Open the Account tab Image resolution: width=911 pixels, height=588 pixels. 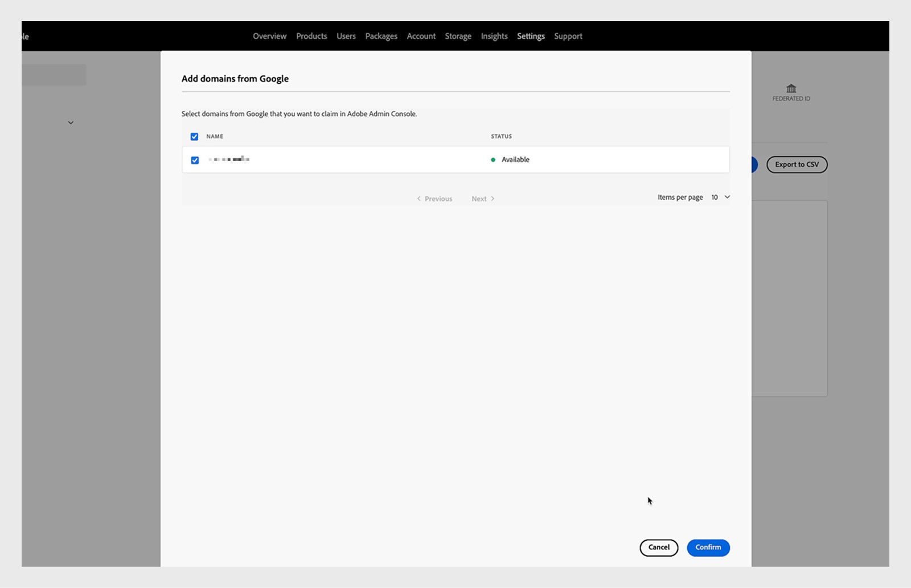click(421, 36)
